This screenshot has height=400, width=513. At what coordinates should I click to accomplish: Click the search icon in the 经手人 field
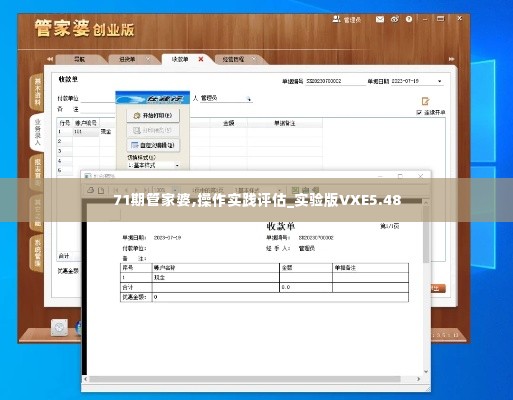(x=248, y=99)
